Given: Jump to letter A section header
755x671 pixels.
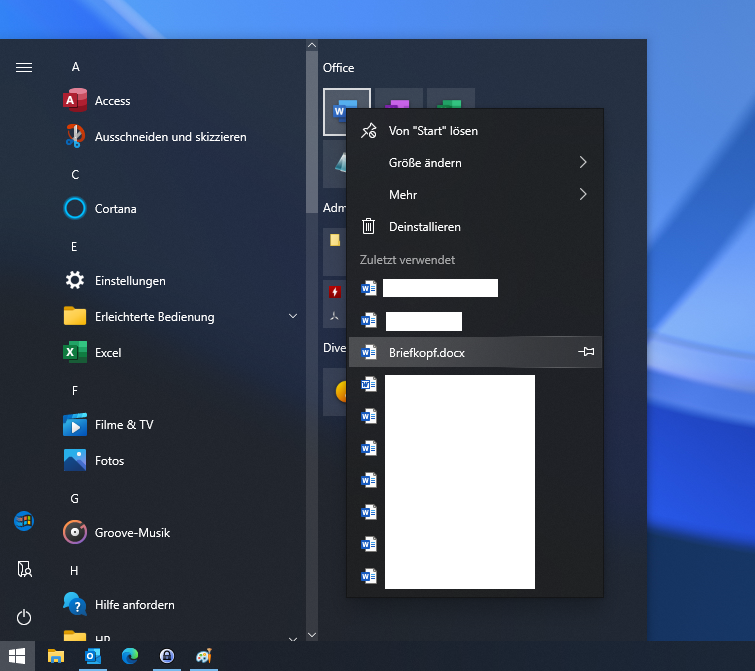Looking at the screenshot, I should 76,67.
